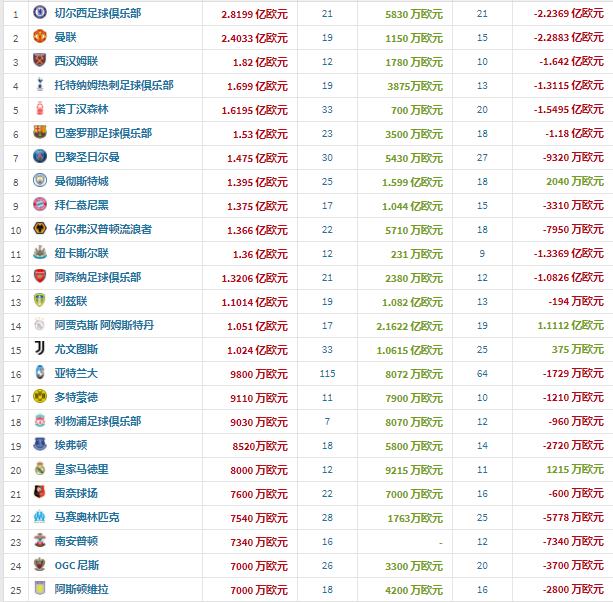Click the Real Madrid crest icon
Viewport: 613px width, 602px height.
[x=40, y=469]
